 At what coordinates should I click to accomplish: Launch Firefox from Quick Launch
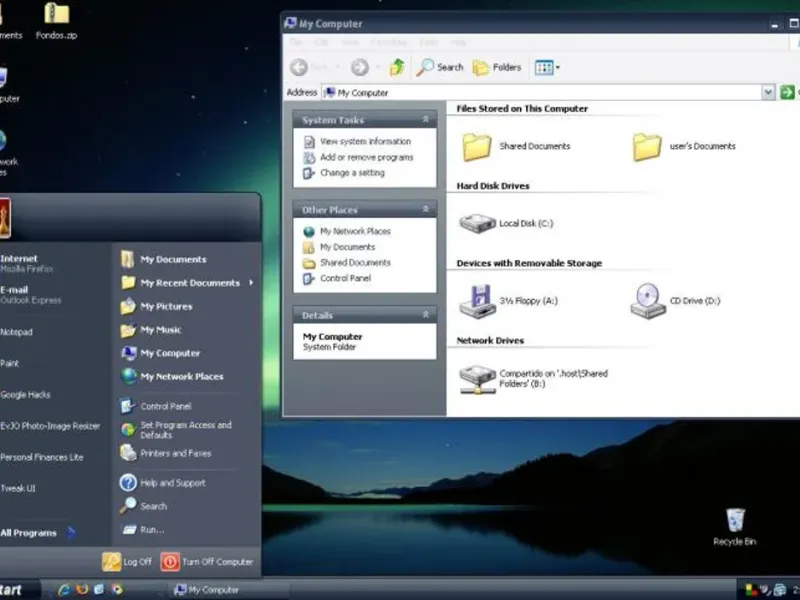point(82,590)
